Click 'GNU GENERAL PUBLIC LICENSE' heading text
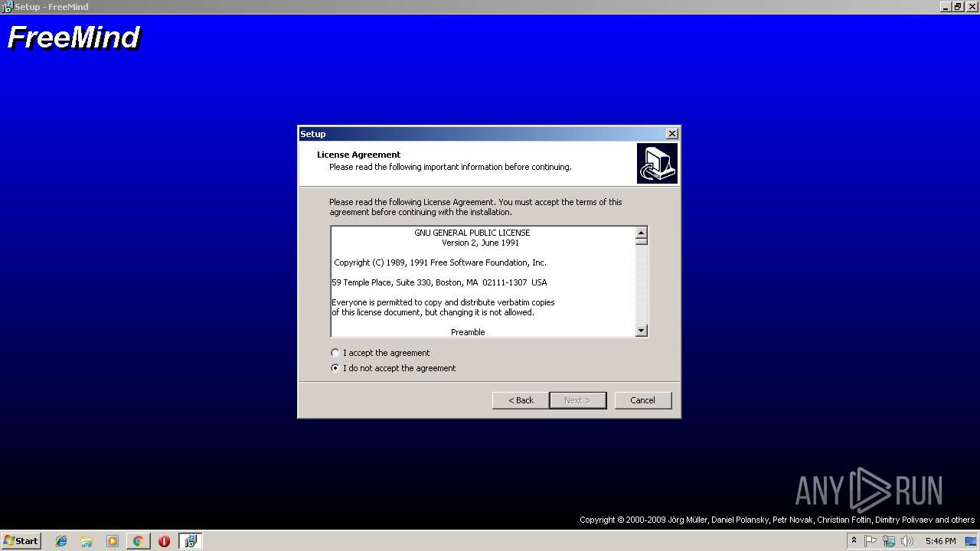The height and width of the screenshot is (551, 980). [472, 233]
